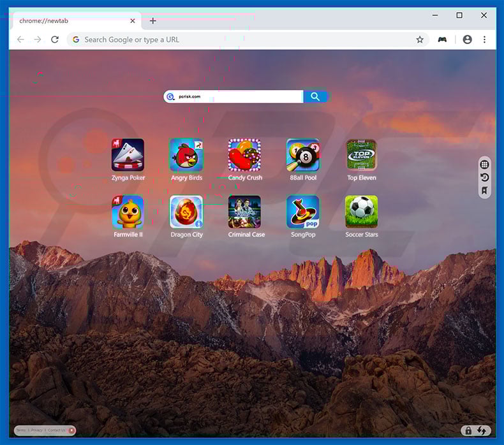Image resolution: width=504 pixels, height=445 pixels.
Task: Reload the page
Action: tap(55, 40)
